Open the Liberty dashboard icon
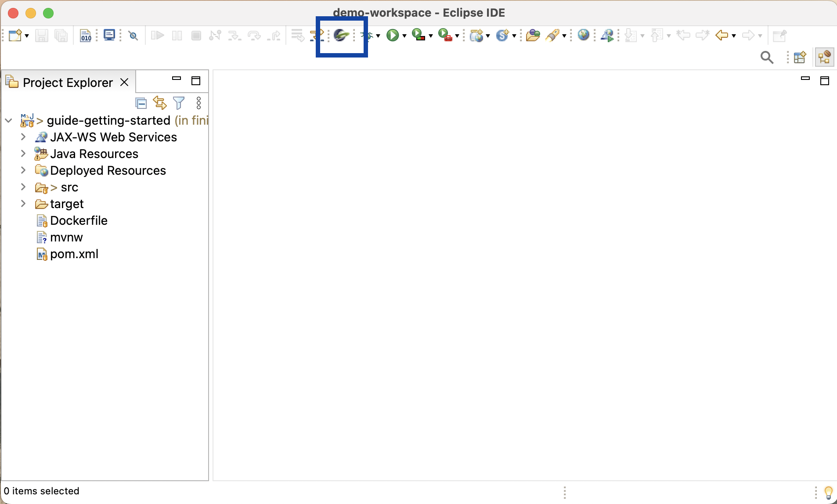Screen dimensions: 837x504 [341, 35]
